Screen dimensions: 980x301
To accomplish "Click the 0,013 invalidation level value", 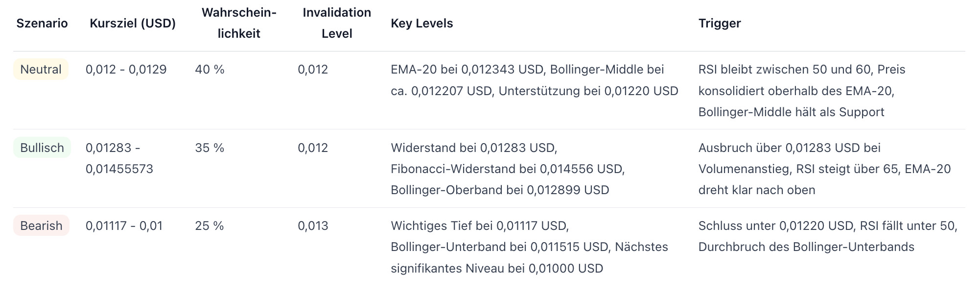I will (313, 226).
